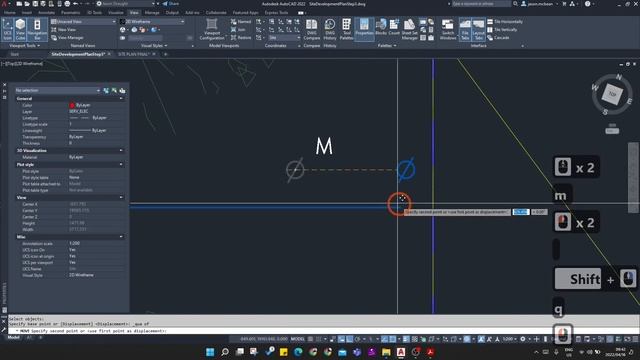Screen dimensions: 640x360
Task: Open the 2D Wireframe visual style dropdown
Action: click(152, 22)
